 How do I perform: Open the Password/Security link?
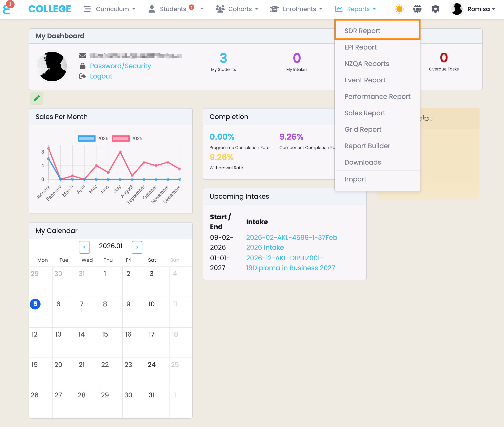[x=120, y=66]
